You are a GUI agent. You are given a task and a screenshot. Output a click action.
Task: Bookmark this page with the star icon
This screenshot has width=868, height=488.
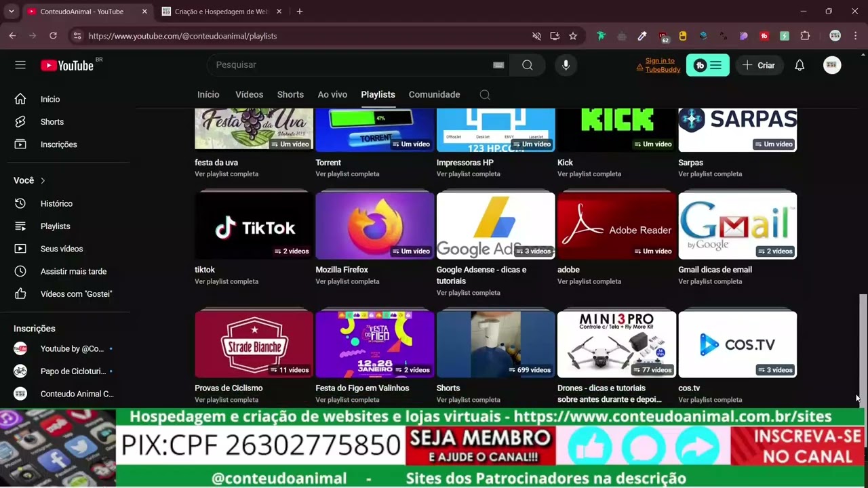click(x=573, y=36)
